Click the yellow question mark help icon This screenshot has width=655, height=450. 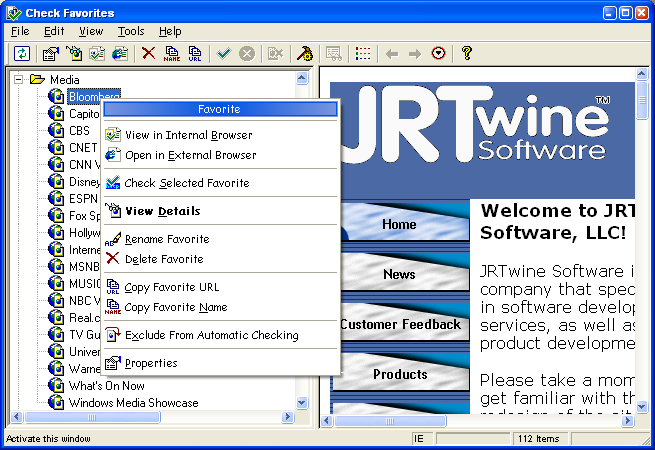467,53
